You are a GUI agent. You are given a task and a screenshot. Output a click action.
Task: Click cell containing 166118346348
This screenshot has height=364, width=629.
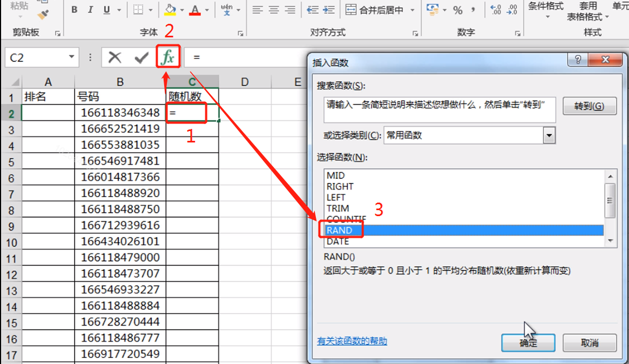tap(120, 113)
